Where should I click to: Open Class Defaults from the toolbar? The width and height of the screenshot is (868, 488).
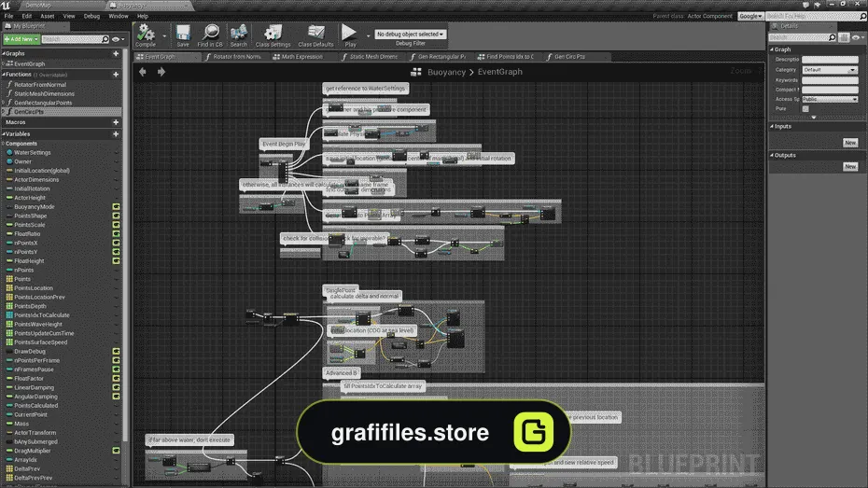point(315,35)
